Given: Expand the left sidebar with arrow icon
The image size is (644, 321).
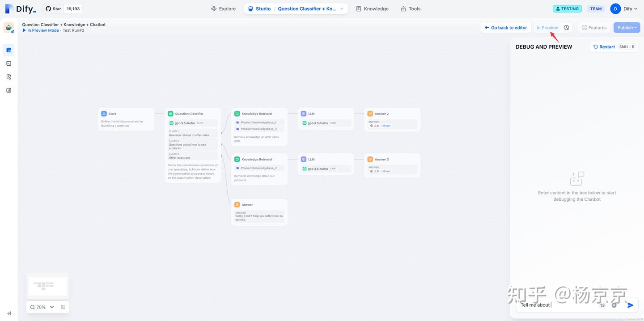Looking at the screenshot, I should pos(8,313).
